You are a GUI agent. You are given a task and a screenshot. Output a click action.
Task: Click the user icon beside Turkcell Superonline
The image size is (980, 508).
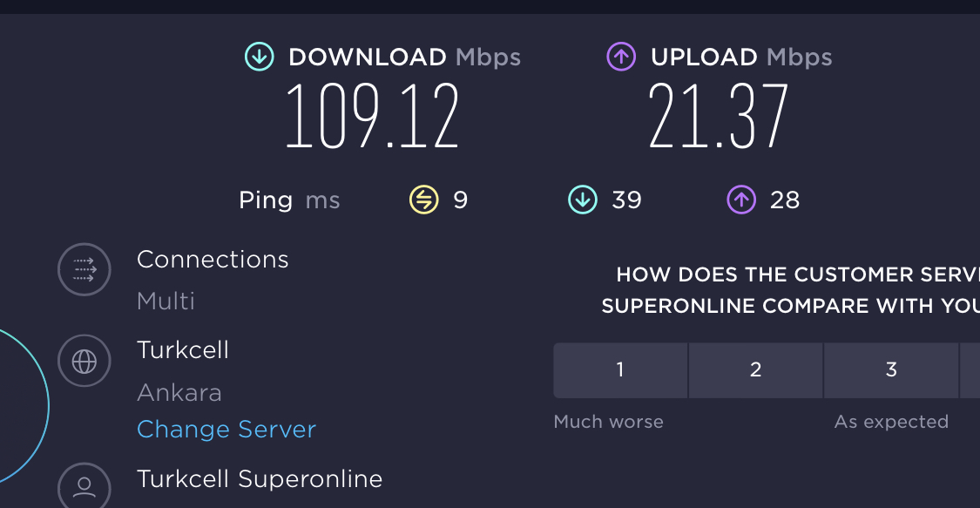(x=84, y=486)
